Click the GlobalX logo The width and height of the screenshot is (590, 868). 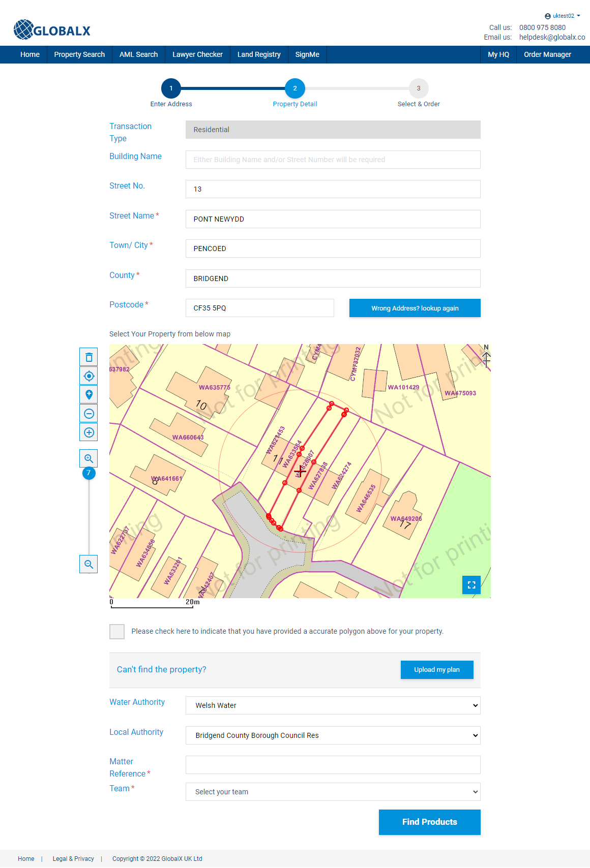[x=52, y=30]
